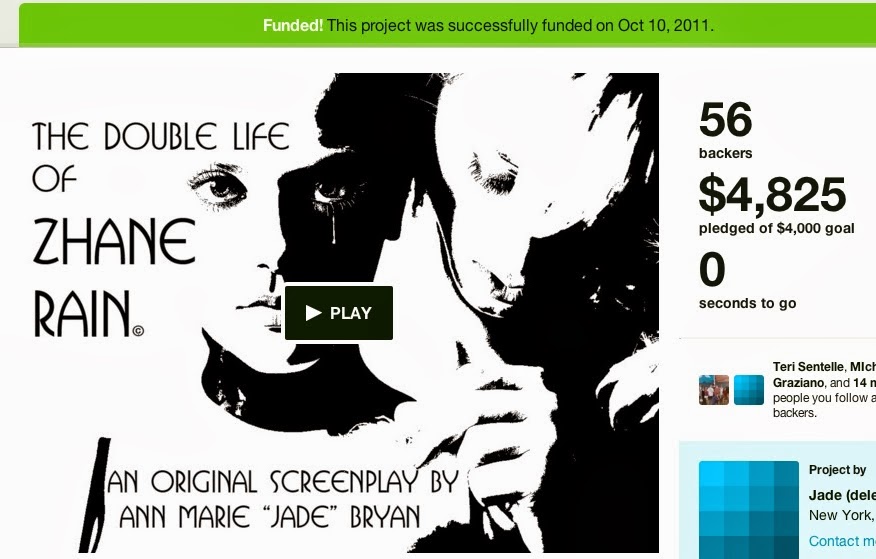
Task: Open creator Jade's profile name link
Action: pos(842,495)
